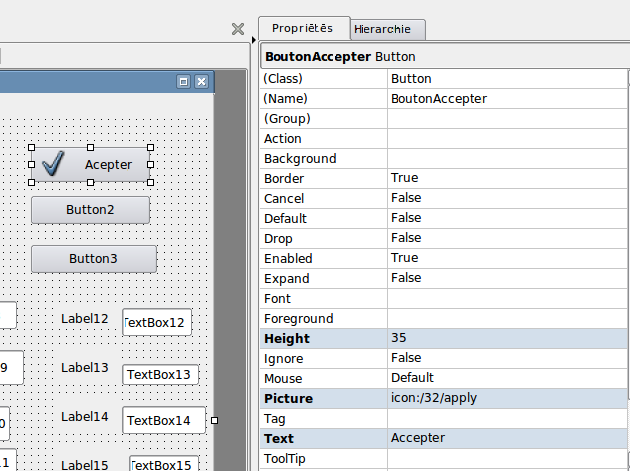Open the Background property color field
Viewport: 630px width, 471px height.
pos(507,158)
